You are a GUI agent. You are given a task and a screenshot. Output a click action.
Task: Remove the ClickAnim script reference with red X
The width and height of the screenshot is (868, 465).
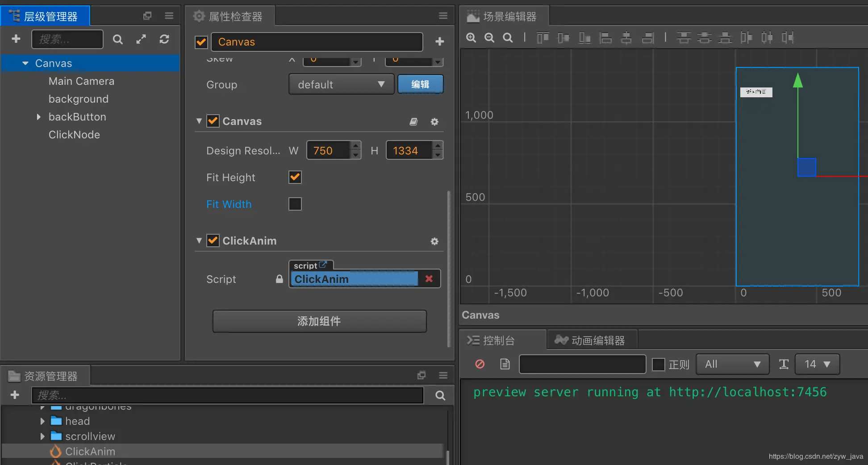pos(429,279)
